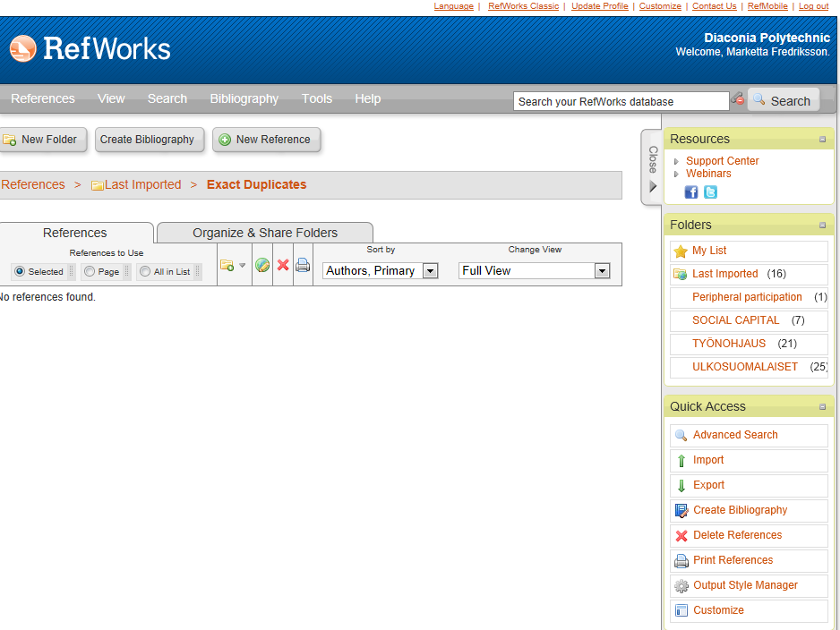Open the Help menu
The height and width of the screenshot is (630, 840).
click(367, 98)
